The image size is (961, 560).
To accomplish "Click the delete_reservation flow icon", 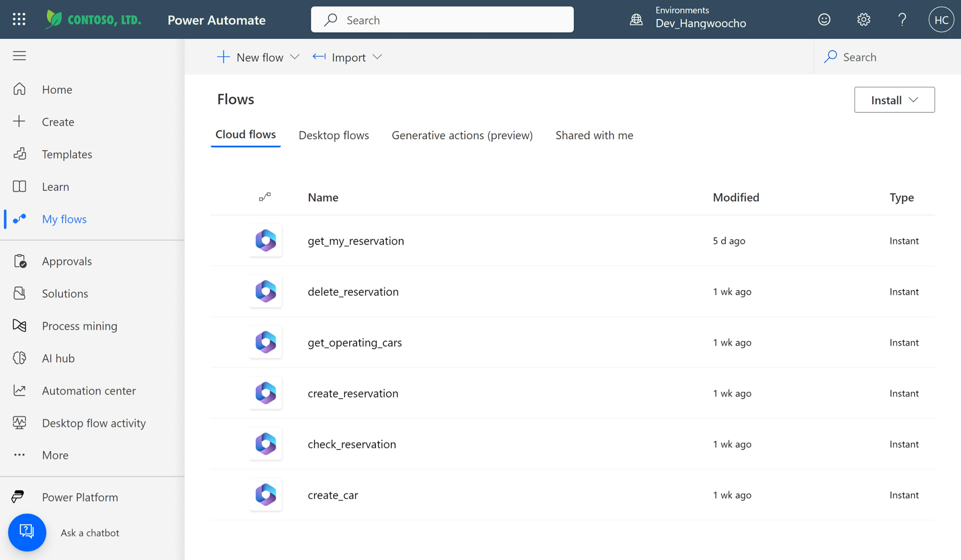I will [265, 291].
